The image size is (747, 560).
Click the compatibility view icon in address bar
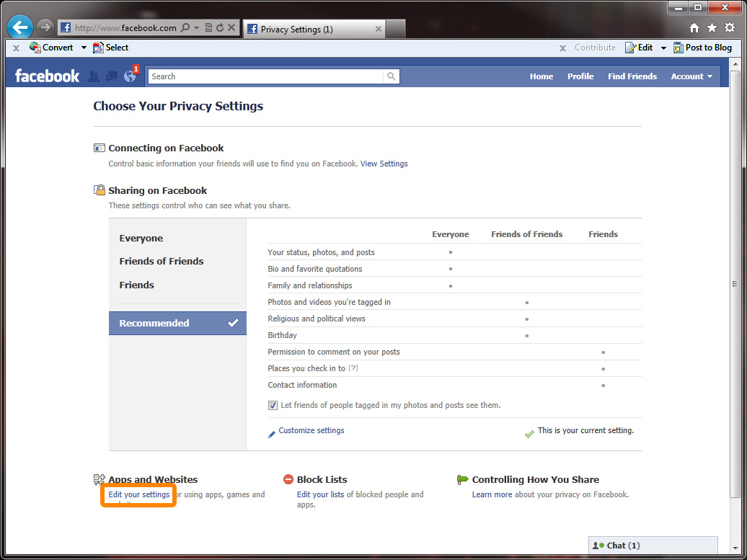(208, 27)
